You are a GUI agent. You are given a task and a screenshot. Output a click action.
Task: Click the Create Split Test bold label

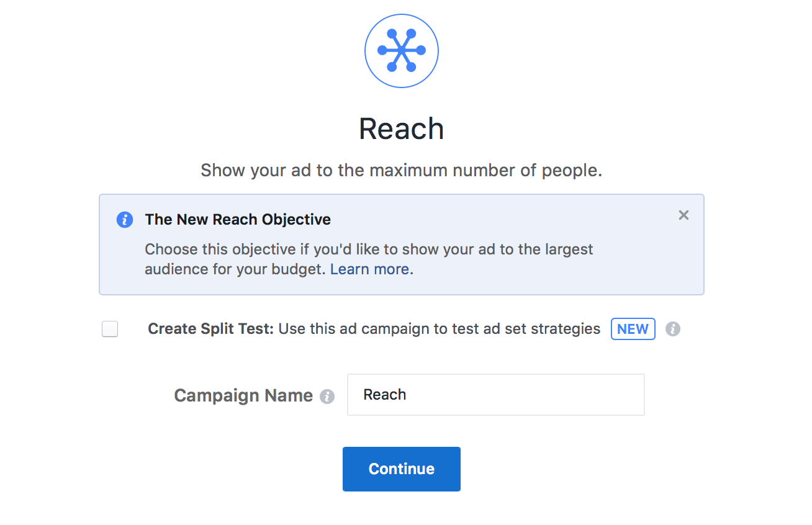tap(211, 329)
